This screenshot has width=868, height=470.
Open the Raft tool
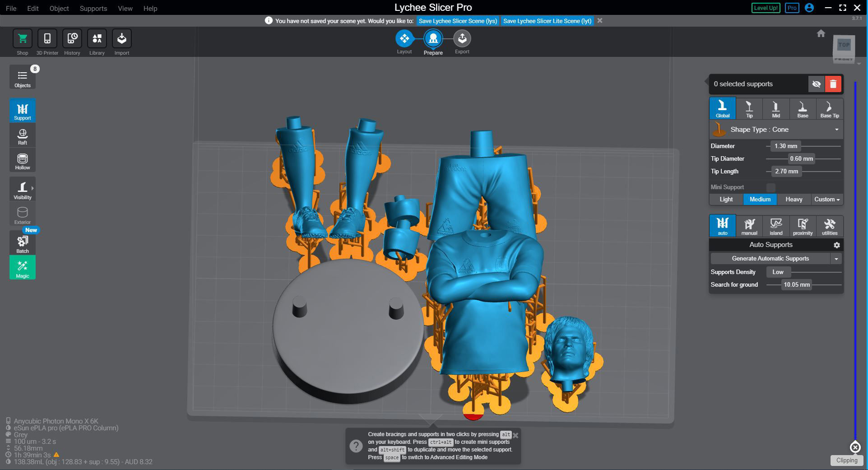pyautogui.click(x=23, y=135)
